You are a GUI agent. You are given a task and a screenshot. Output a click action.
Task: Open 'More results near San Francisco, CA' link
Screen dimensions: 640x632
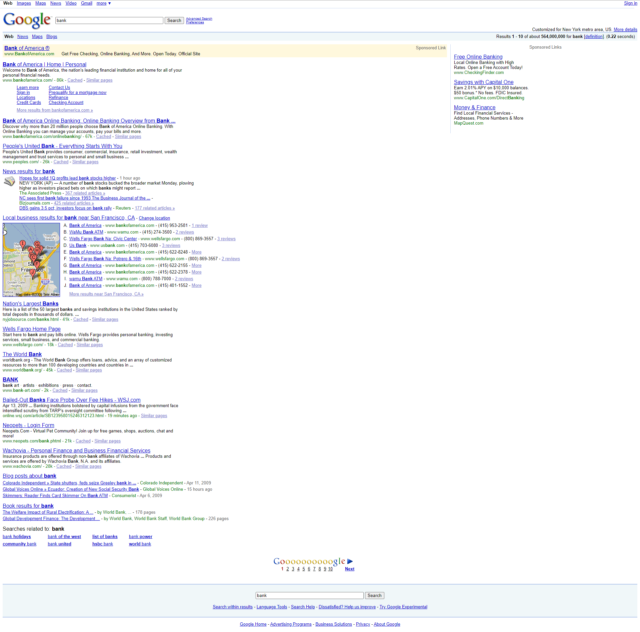(106, 294)
